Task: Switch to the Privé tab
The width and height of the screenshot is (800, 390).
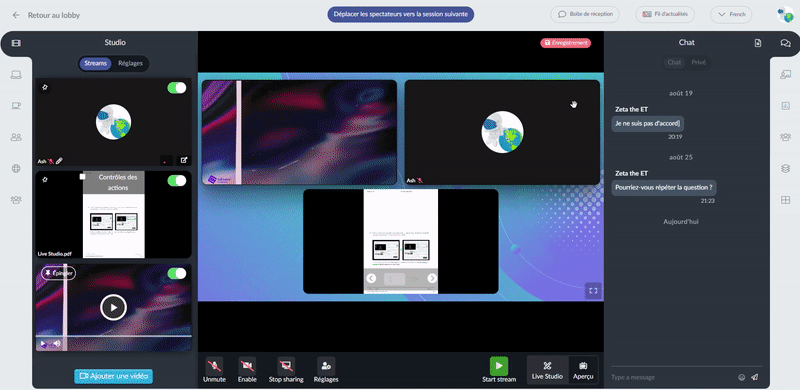Action: pos(698,62)
